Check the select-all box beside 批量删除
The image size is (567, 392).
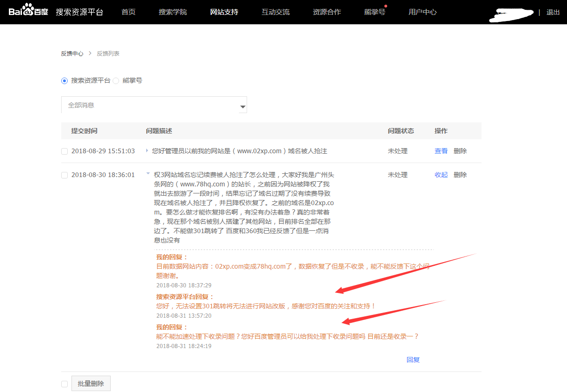pyautogui.click(x=64, y=384)
